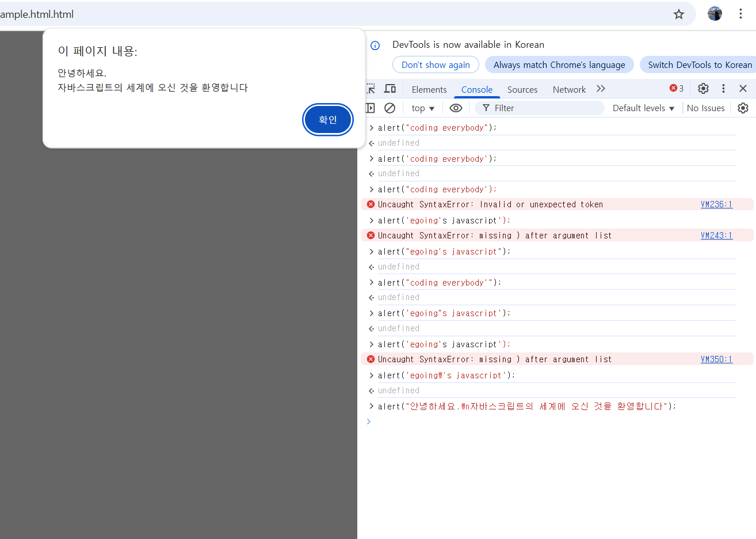This screenshot has width=756, height=539.
Task: Click error icon on VM350 error row
Action: [371, 359]
